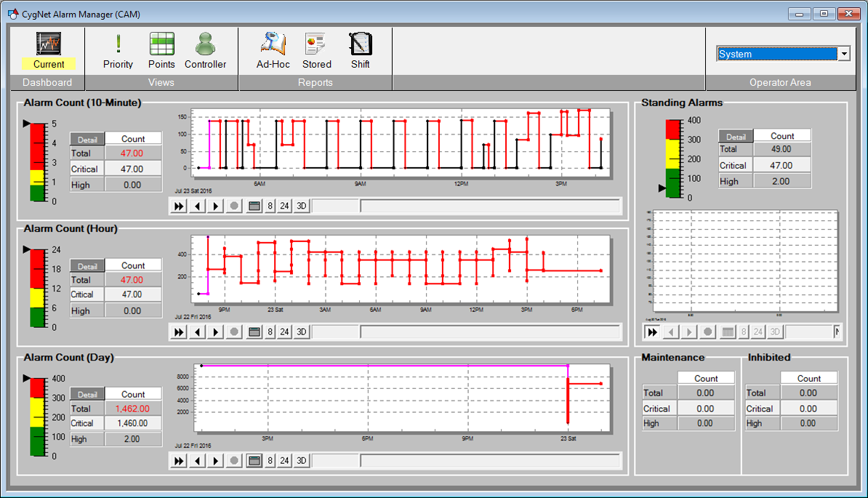Open the calendar picker for the 10-Minute chart
Viewport: 868px width, 498px height.
click(254, 206)
